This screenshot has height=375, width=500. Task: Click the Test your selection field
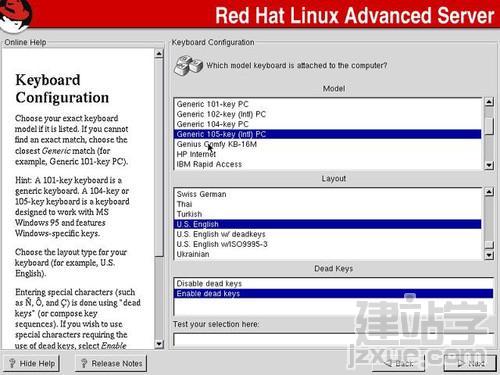coord(333,339)
